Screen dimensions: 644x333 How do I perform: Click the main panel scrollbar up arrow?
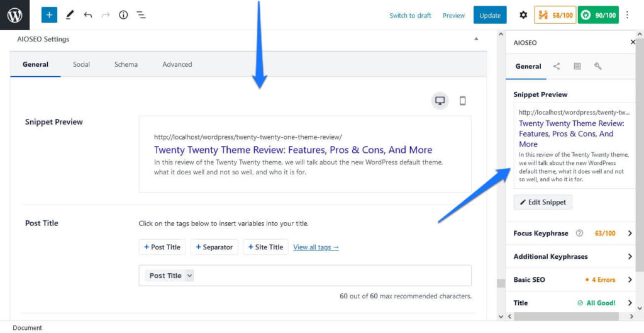(x=501, y=35)
